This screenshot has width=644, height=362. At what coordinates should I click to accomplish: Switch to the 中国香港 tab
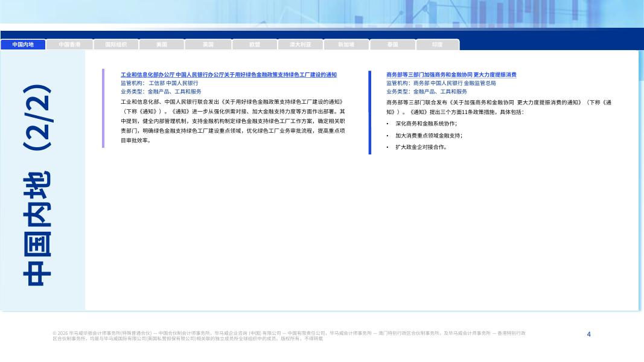pyautogui.click(x=70, y=45)
